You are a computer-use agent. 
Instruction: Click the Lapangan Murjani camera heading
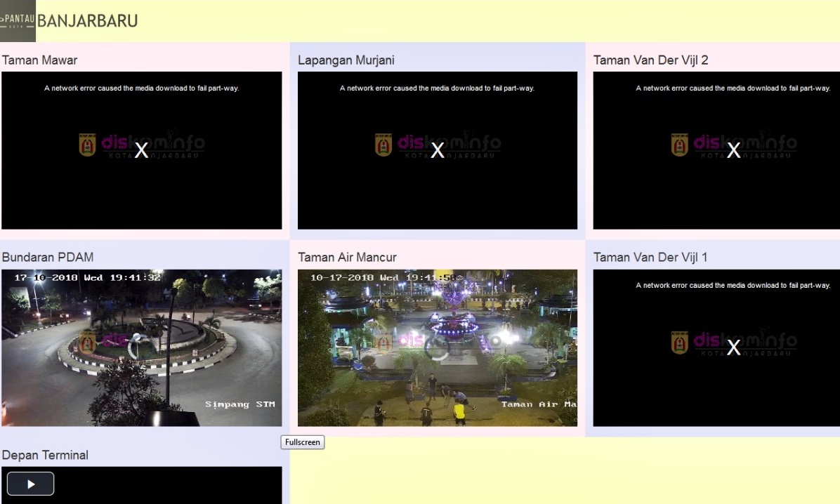point(346,60)
